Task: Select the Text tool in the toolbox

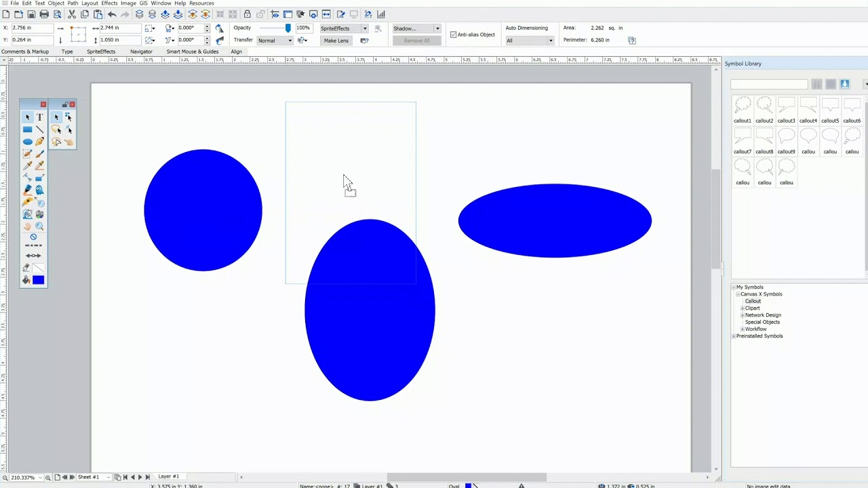Action: click(39, 117)
